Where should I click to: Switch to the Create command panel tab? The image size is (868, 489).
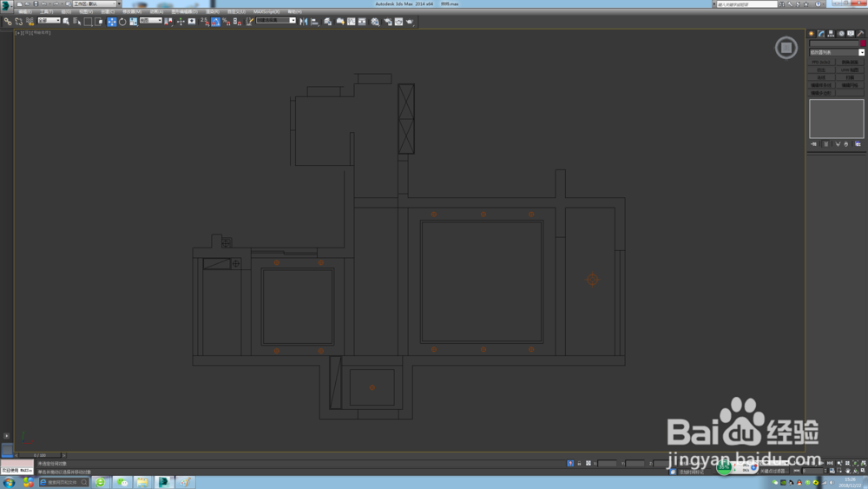811,34
